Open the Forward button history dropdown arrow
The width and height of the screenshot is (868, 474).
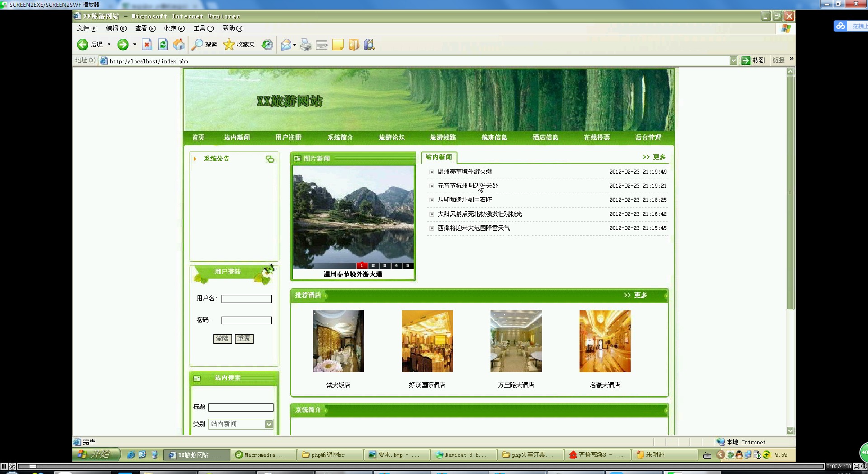(135, 44)
